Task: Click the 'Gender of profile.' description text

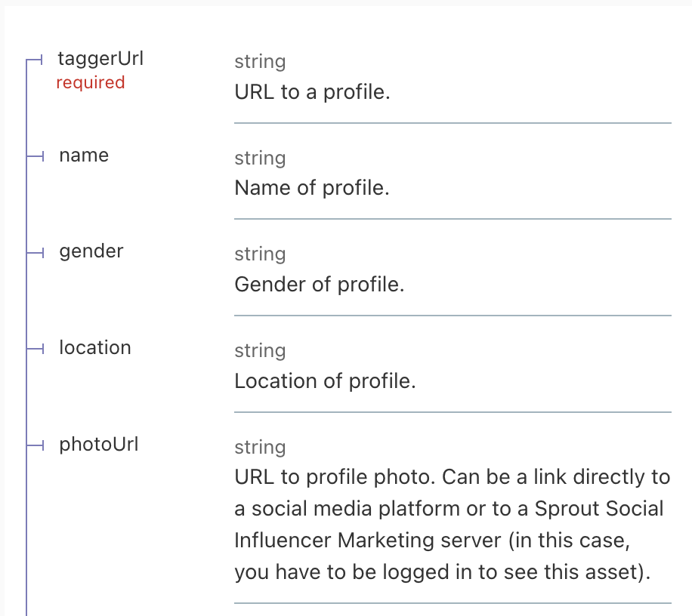Action: pyautogui.click(x=320, y=285)
